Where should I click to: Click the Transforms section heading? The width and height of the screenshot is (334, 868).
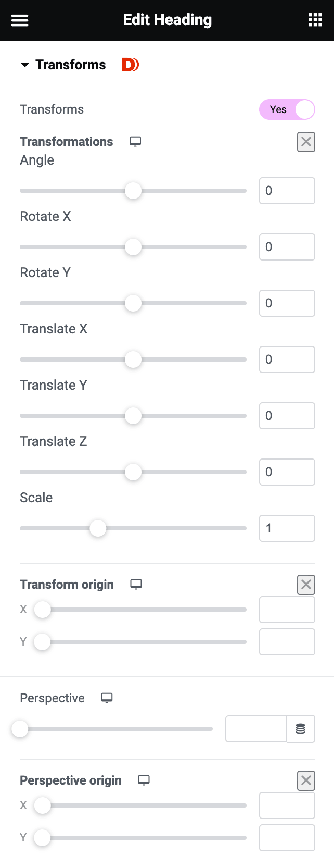pyautogui.click(x=71, y=65)
